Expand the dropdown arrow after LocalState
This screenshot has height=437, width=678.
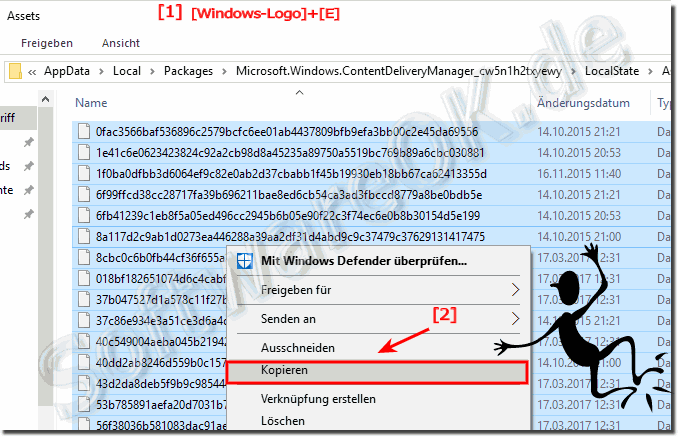650,71
